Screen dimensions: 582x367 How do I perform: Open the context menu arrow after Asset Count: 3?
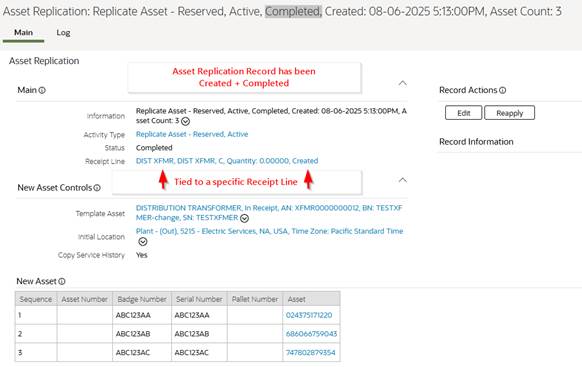(x=186, y=121)
